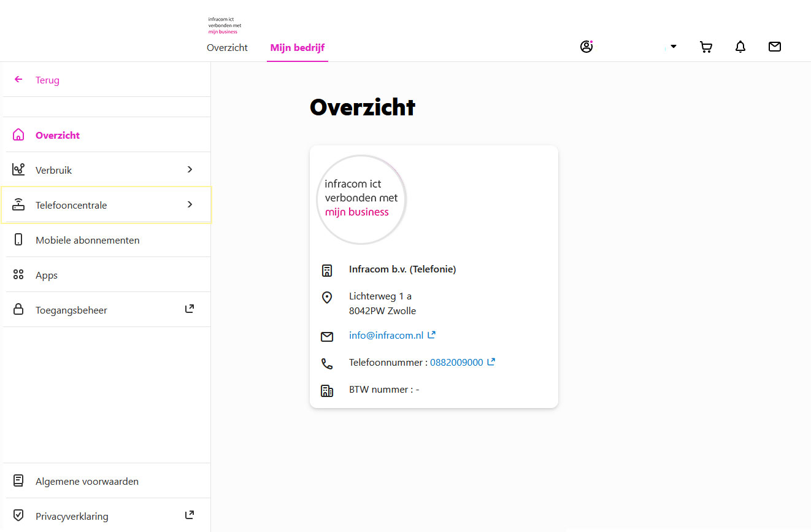811x532 pixels.
Task: Select the 'Infracom b.v. (Telefonie)' text
Action: (x=402, y=269)
